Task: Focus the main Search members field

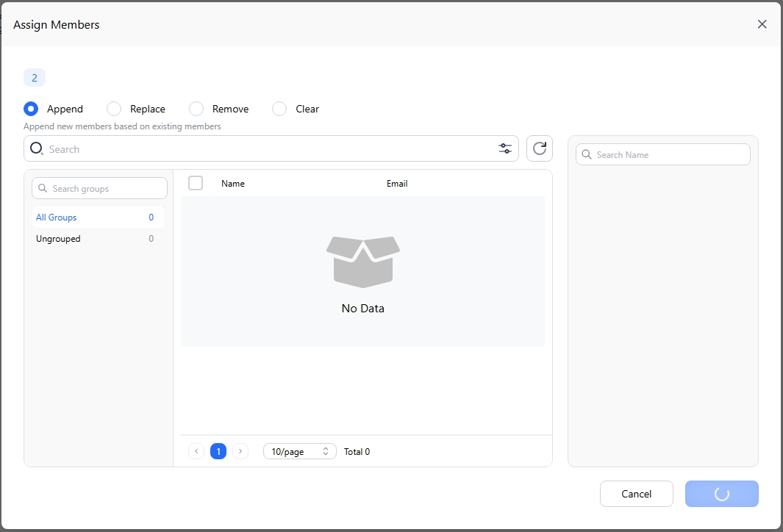Action: click(x=271, y=148)
